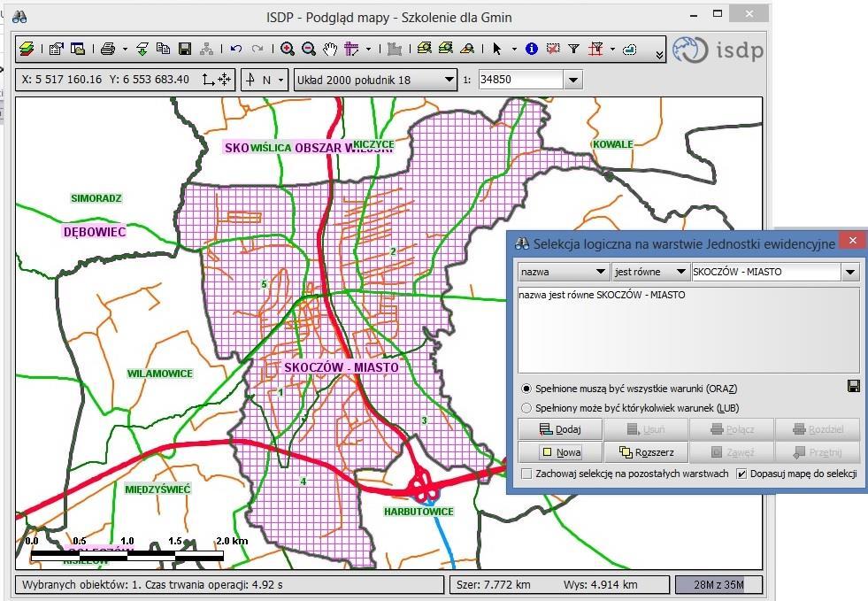Click the first layer search icon

(x=425, y=49)
